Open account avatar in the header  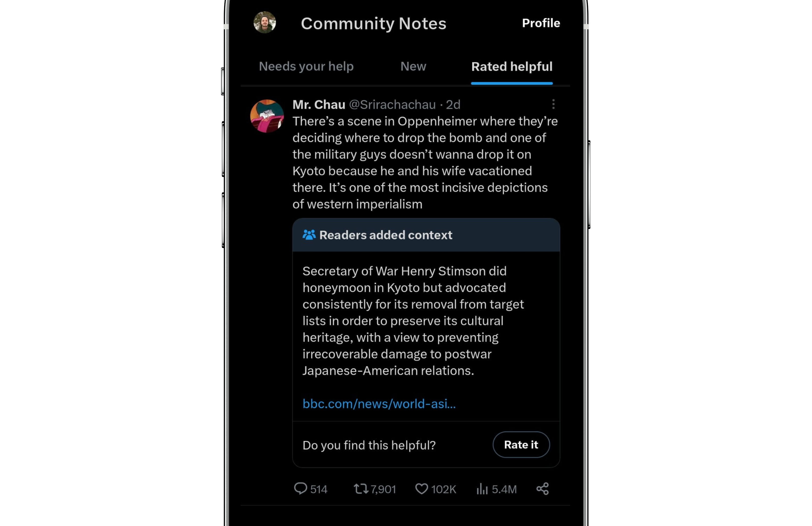click(x=265, y=23)
